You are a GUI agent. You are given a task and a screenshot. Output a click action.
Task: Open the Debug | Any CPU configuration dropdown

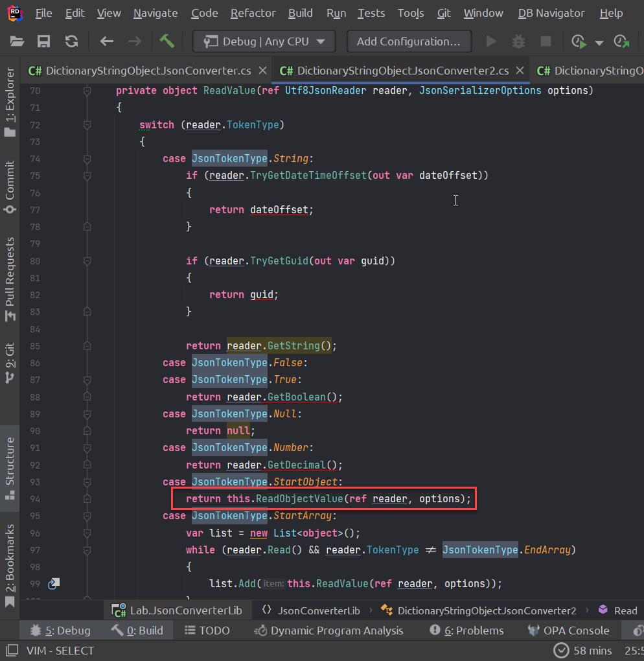[263, 41]
